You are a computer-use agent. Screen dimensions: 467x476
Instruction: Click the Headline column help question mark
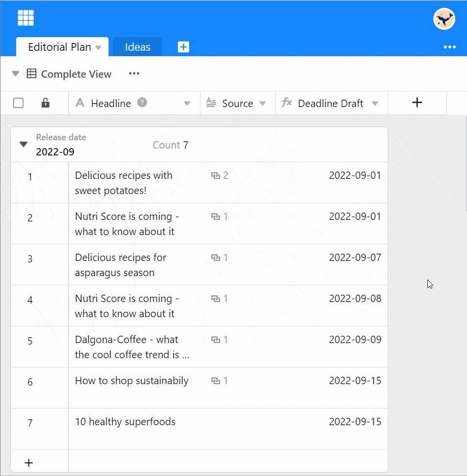tap(142, 103)
